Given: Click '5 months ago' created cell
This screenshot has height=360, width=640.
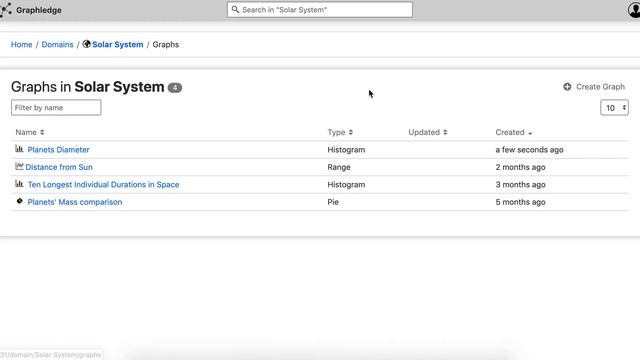Looking at the screenshot, I should point(520,202).
